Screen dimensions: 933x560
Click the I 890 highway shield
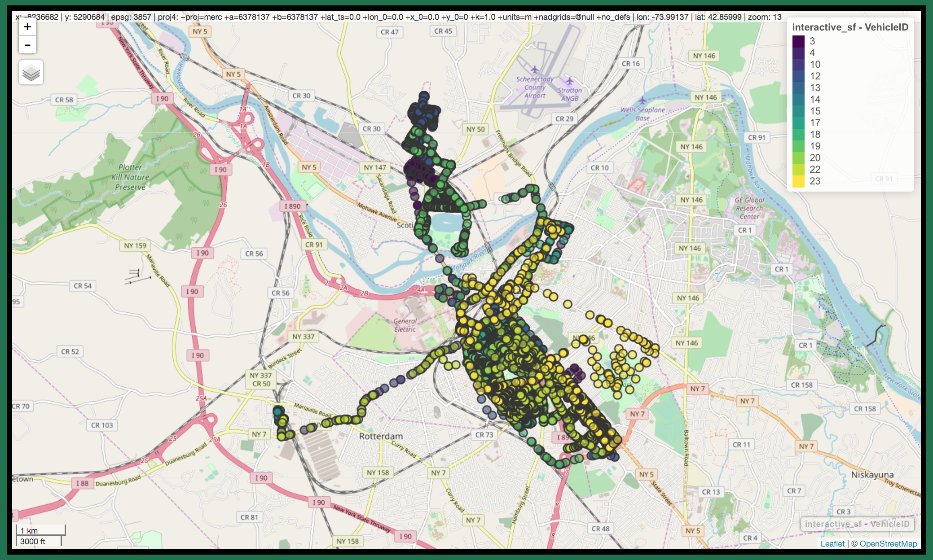coord(293,206)
